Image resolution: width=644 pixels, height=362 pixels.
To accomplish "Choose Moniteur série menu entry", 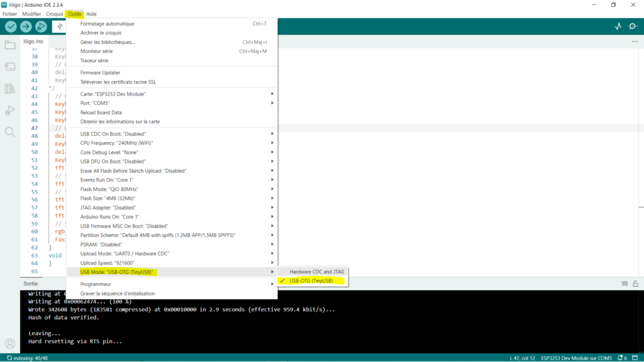I will 172,52.
